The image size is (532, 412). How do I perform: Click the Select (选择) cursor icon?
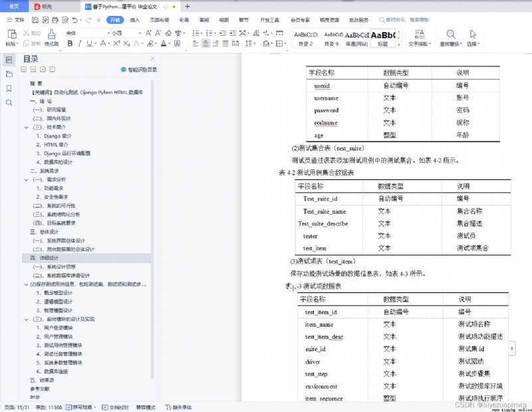pos(473,34)
